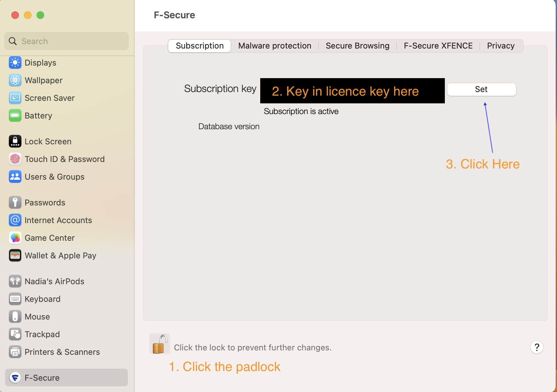
Task: Choose Battery label in sidebar
Action: pyautogui.click(x=38, y=116)
